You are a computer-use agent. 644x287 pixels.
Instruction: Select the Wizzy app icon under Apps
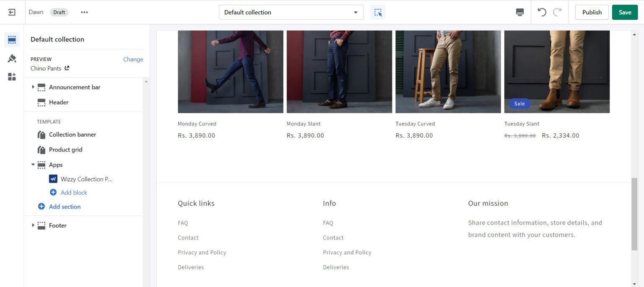pos(53,178)
